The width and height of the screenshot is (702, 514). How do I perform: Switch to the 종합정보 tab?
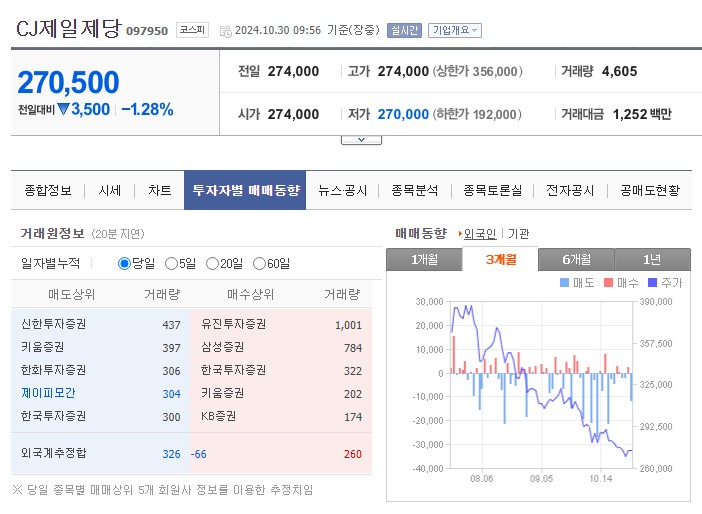[48, 190]
